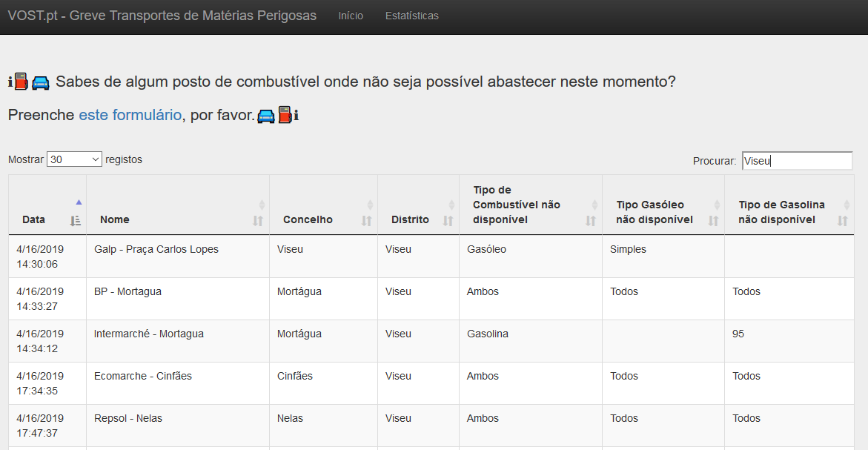Open the Início menu item
The image size is (868, 450).
[x=351, y=16]
